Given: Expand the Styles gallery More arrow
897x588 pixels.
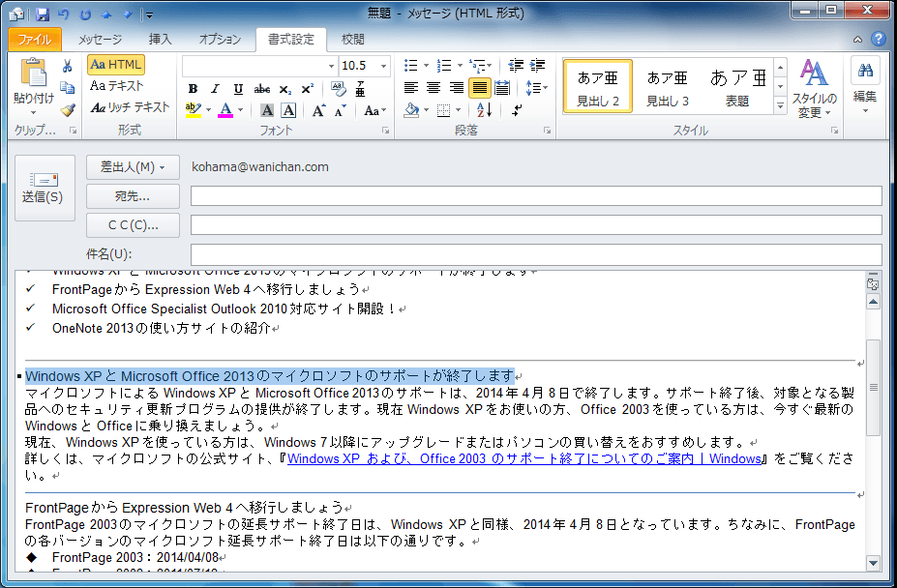Looking at the screenshot, I should pyautogui.click(x=780, y=105).
